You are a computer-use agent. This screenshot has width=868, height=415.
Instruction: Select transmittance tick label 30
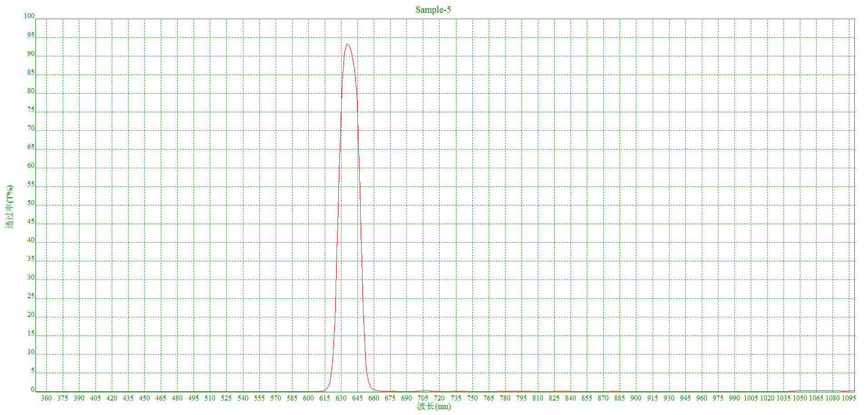(31, 278)
